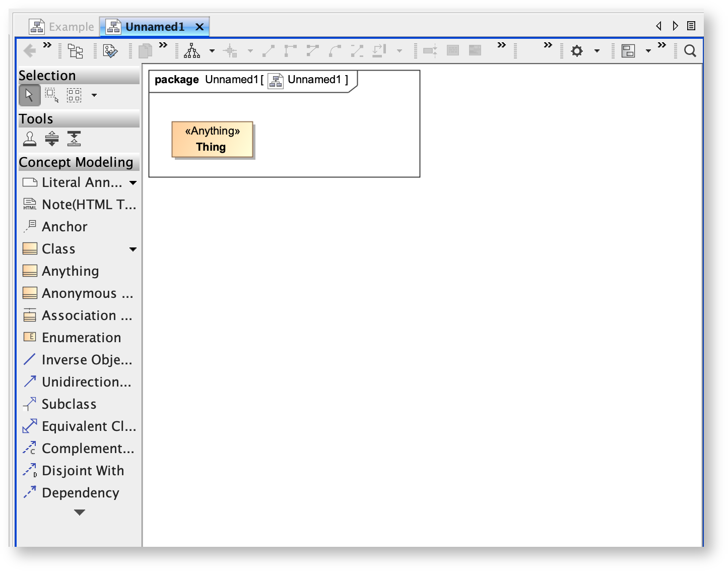Toggle the compress-space vertical arrows tool
The image size is (728, 571).
click(x=74, y=139)
